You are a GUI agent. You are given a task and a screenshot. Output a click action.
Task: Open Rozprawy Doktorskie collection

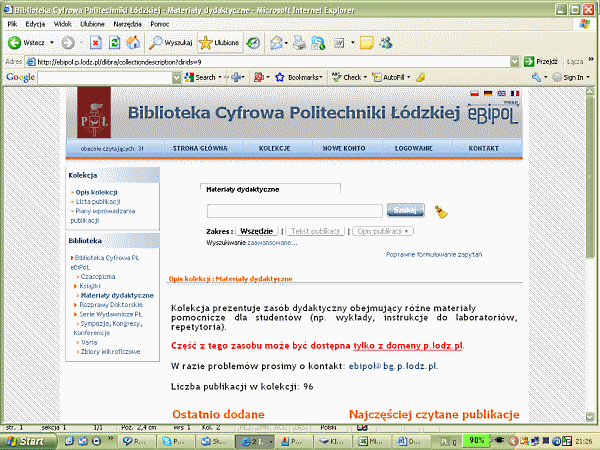[111, 305]
